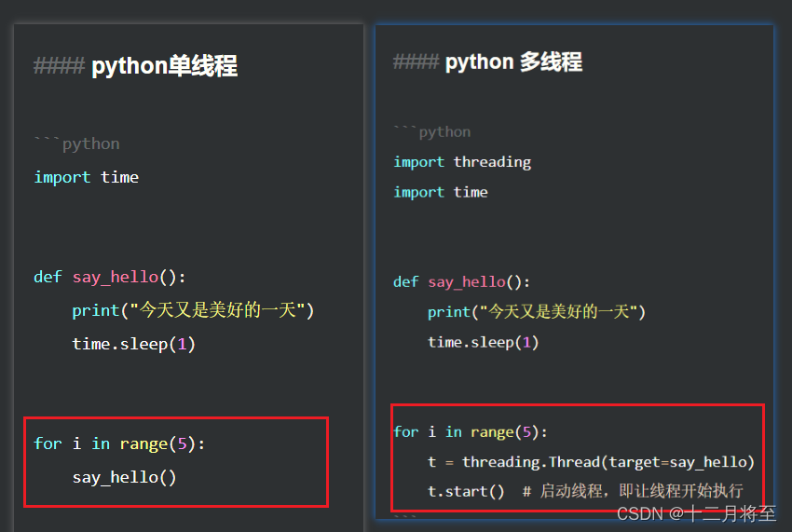792x532 pixels.
Task: Click the "t = threading.Thread(target=say_hello)" line
Action: coord(591,462)
